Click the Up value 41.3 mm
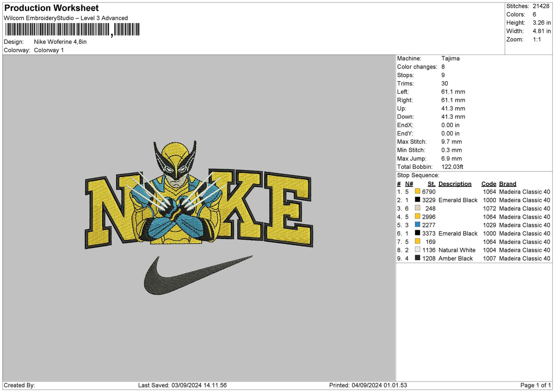This screenshot has height=392, width=555. point(453,108)
